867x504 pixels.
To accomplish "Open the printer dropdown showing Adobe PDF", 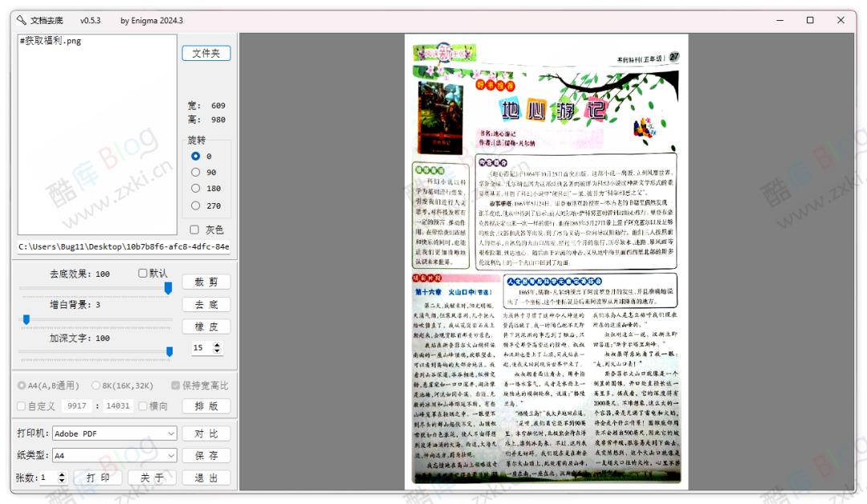I will click(112, 433).
